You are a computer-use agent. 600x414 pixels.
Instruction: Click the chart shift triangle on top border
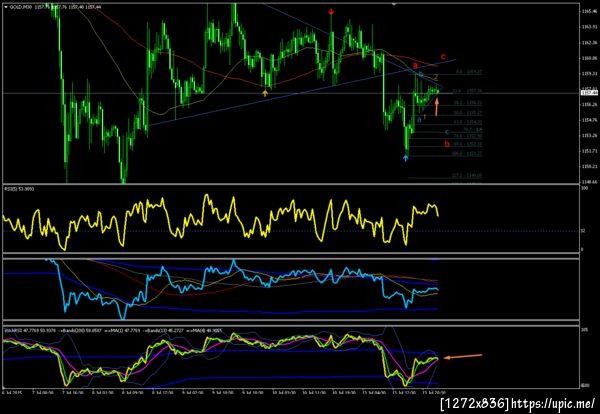point(394,4)
